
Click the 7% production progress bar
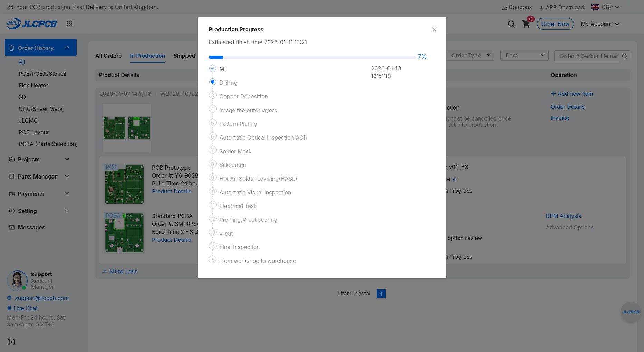(312, 57)
